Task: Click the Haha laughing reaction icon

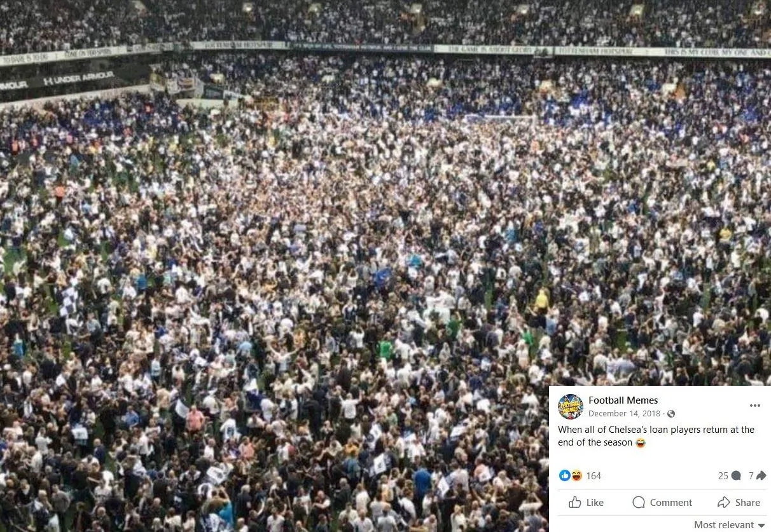Action: pyautogui.click(x=576, y=475)
